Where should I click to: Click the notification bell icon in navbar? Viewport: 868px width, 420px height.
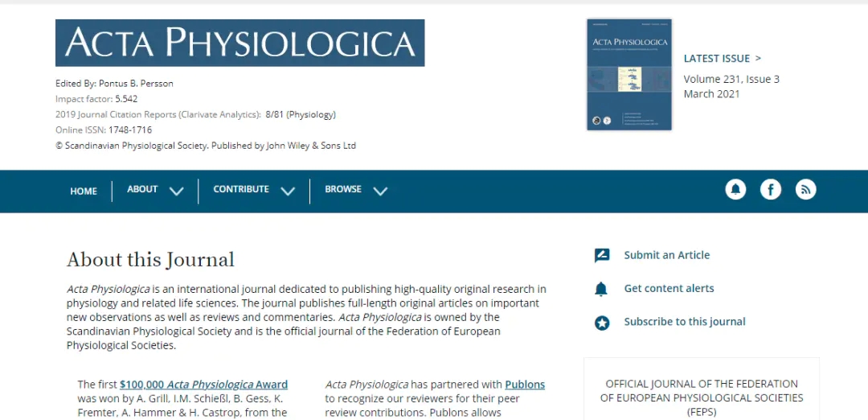pyautogui.click(x=735, y=190)
